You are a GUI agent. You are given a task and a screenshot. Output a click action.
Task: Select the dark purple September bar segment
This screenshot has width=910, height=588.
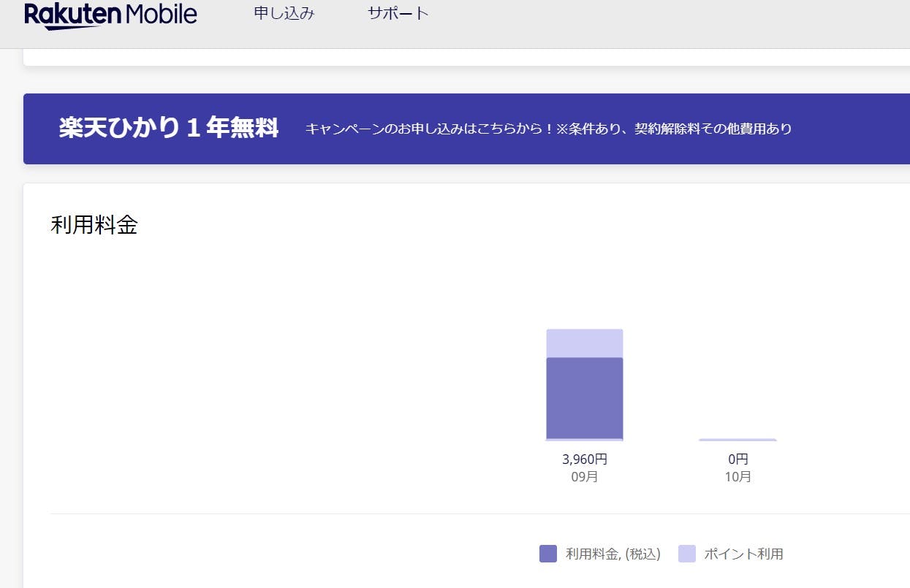coord(584,398)
